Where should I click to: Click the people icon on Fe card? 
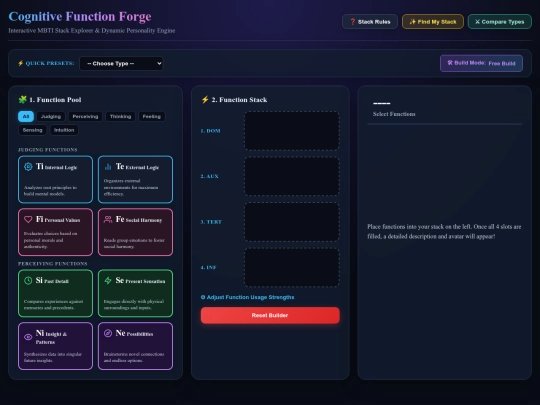click(x=108, y=219)
